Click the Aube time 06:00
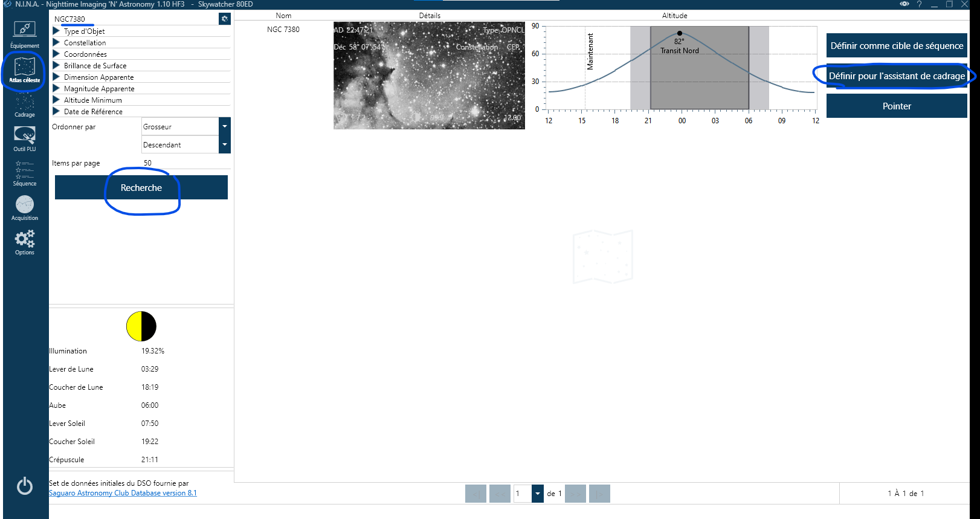Viewport: 980px width, 519px height. point(150,405)
